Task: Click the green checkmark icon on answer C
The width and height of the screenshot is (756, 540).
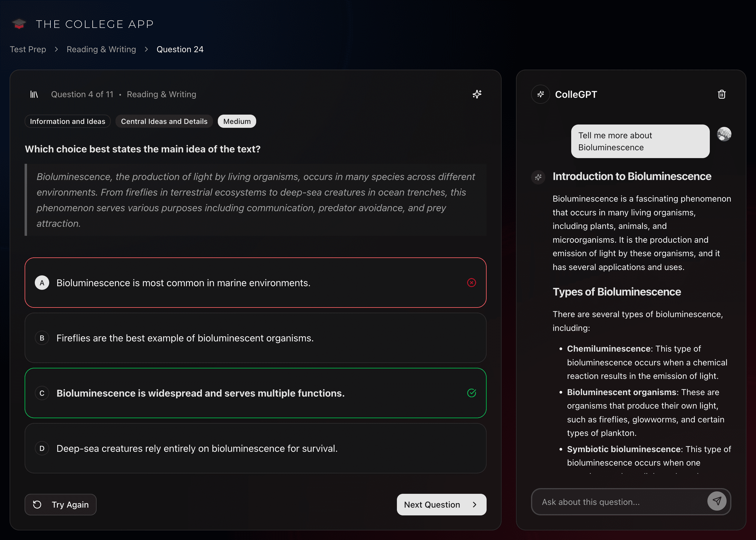Action: pos(471,393)
